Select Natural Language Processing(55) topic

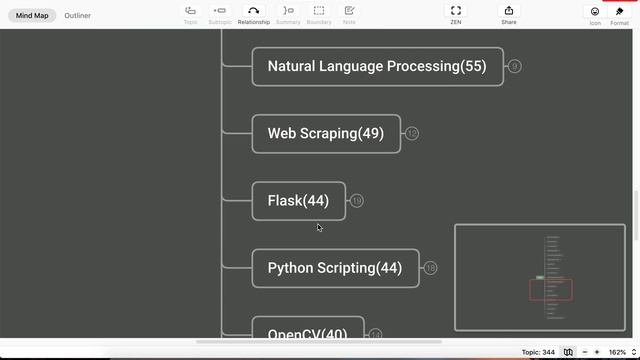378,67
